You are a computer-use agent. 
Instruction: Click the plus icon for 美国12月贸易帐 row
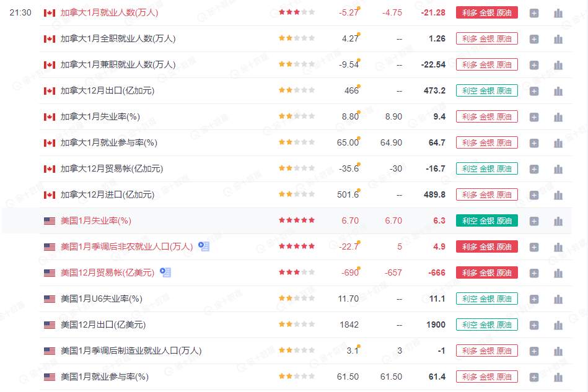534,274
